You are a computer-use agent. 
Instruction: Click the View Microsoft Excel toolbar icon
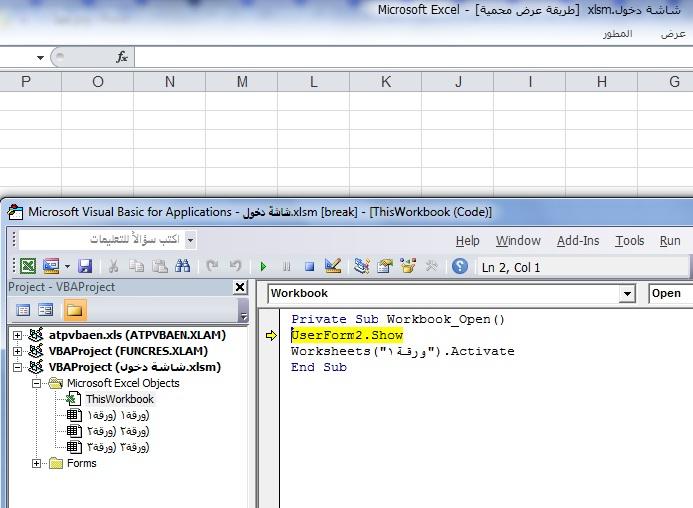[28, 266]
